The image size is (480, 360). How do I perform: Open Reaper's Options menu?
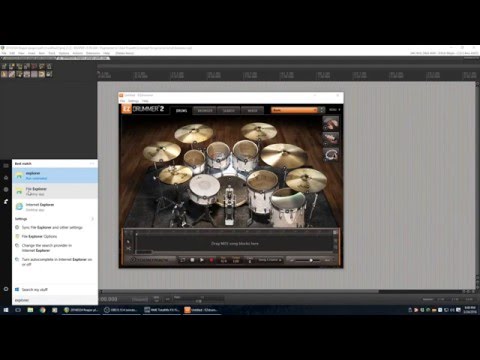click(64, 53)
